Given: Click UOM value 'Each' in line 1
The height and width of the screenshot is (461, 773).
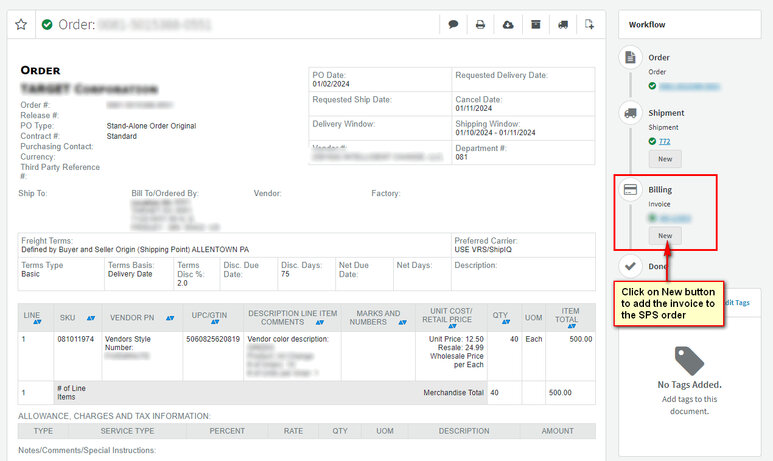Looking at the screenshot, I should pos(533,339).
